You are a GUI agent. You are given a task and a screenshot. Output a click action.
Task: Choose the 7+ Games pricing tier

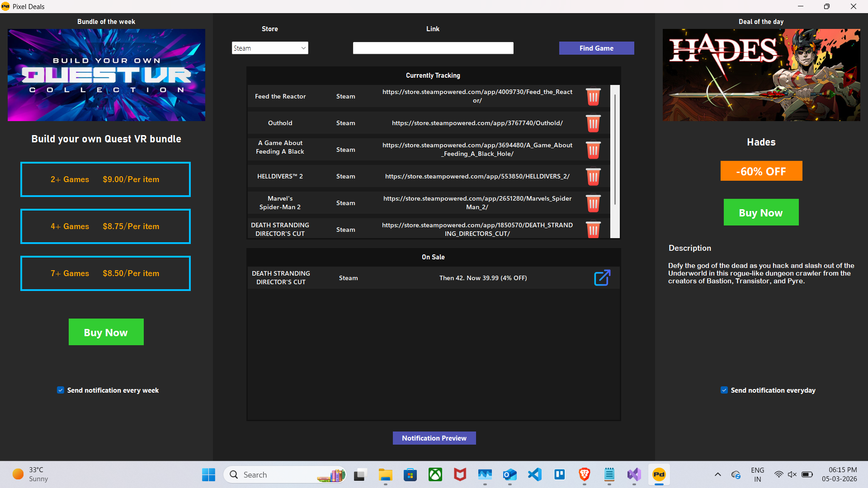point(105,273)
